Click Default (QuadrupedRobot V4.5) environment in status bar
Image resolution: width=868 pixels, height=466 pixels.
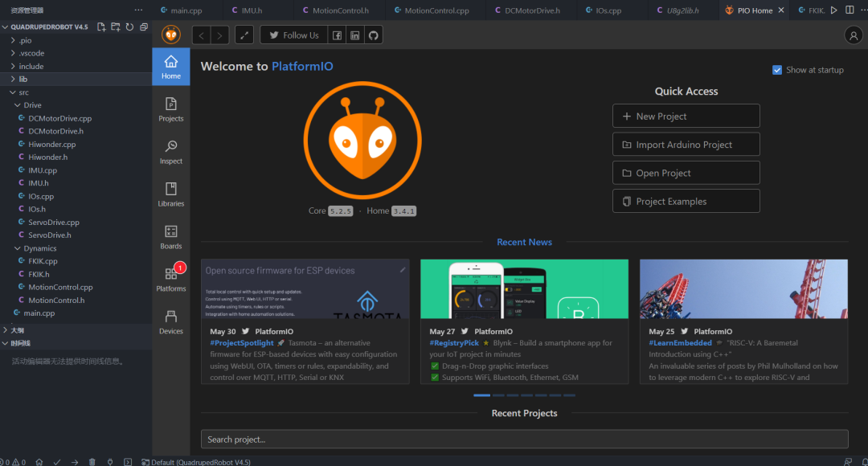(x=196, y=461)
